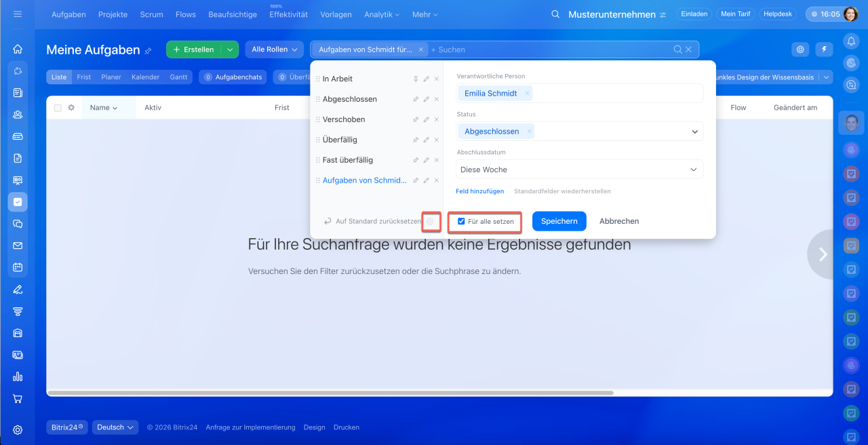Viewport: 868px width, 445px height.
Task: Click the horizontal scrollbar under the table
Action: point(330,393)
